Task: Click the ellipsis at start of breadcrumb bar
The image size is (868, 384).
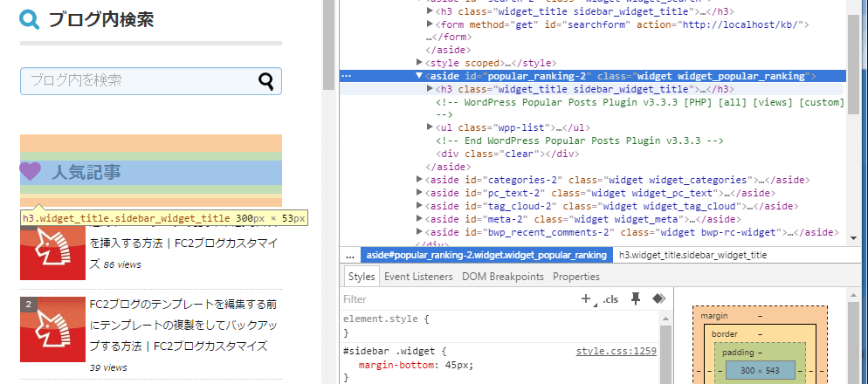Action: point(350,256)
